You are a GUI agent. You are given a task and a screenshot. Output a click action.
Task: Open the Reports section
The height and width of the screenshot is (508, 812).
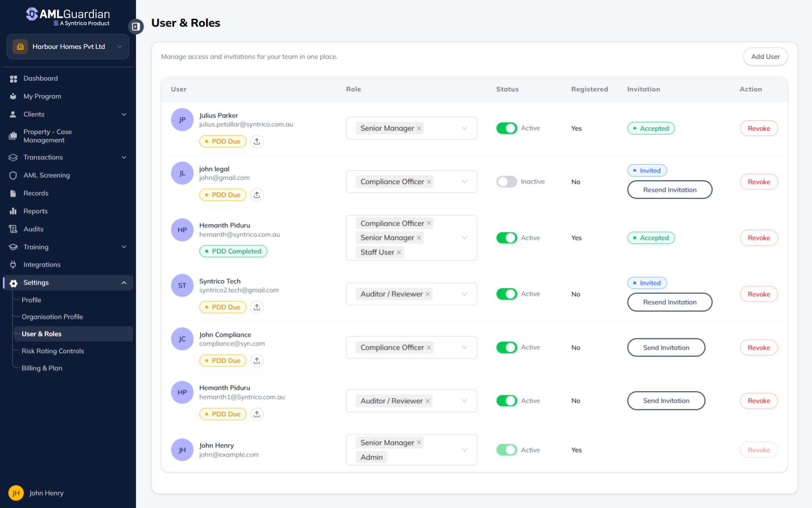35,211
